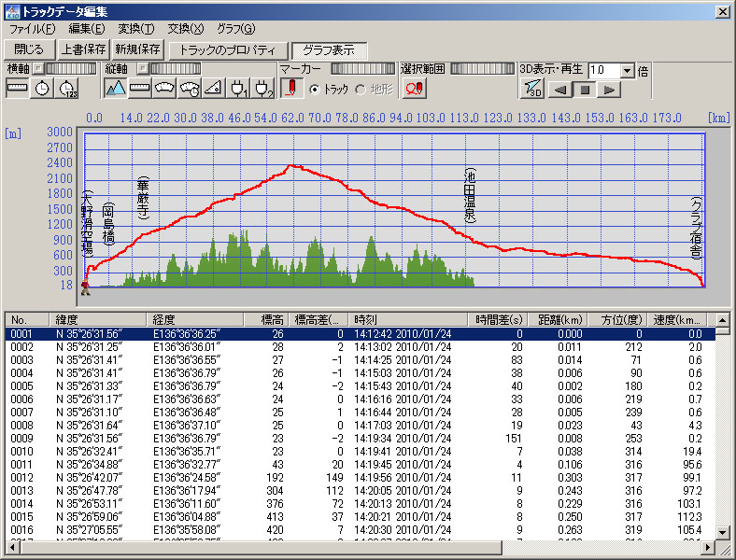Viewport: 736px width, 560px height.
Task: Click the トラックのプロパティ button
Action: tap(227, 49)
